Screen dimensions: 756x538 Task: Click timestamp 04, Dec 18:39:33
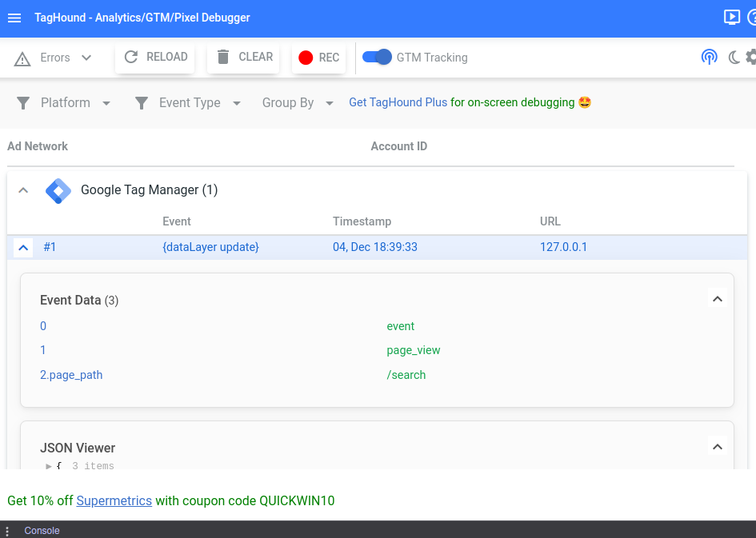375,247
